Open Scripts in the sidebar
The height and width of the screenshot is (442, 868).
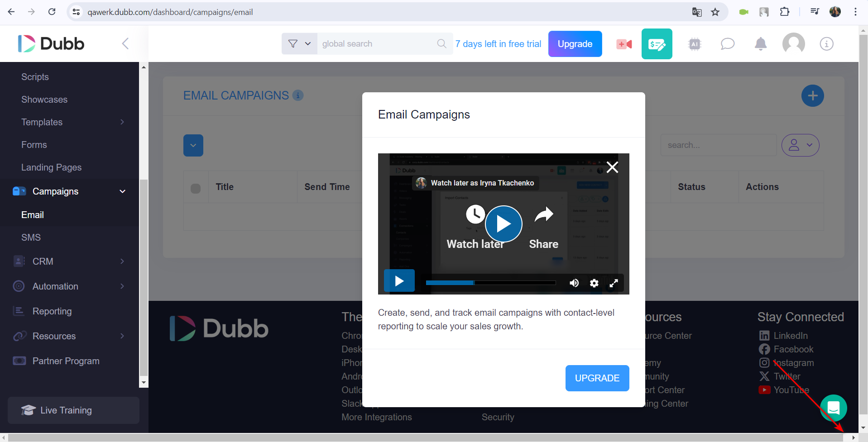pyautogui.click(x=35, y=77)
